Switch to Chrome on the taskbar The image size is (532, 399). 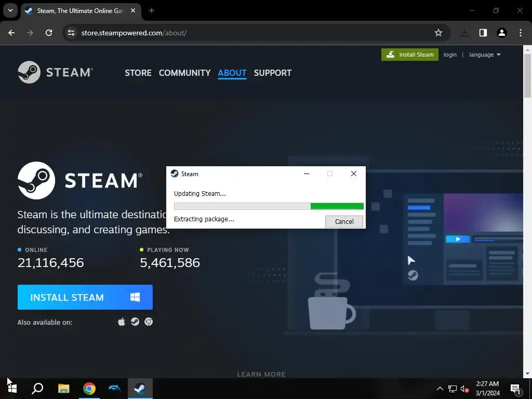(89, 389)
